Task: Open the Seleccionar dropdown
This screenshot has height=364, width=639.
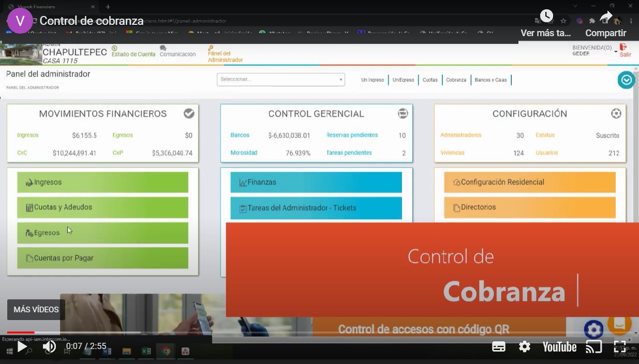Action: pos(281,79)
